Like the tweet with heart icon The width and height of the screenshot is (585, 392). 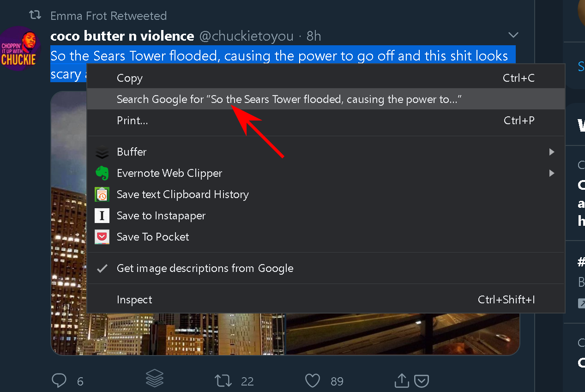313,380
